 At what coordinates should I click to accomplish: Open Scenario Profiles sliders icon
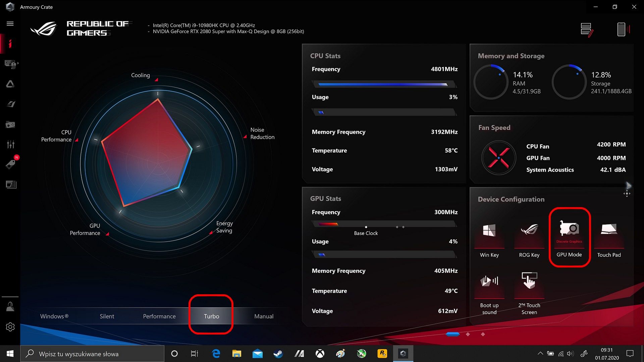point(10,144)
